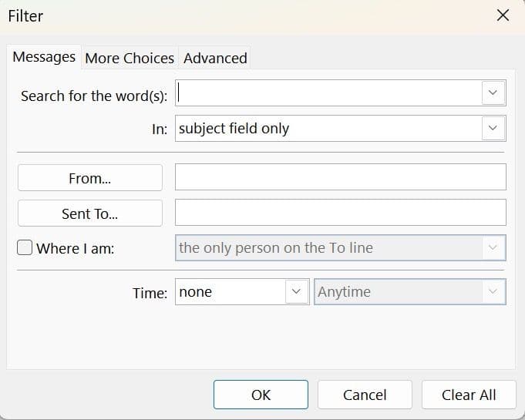
Task: Go to the Advanced tab
Action: [x=215, y=58]
